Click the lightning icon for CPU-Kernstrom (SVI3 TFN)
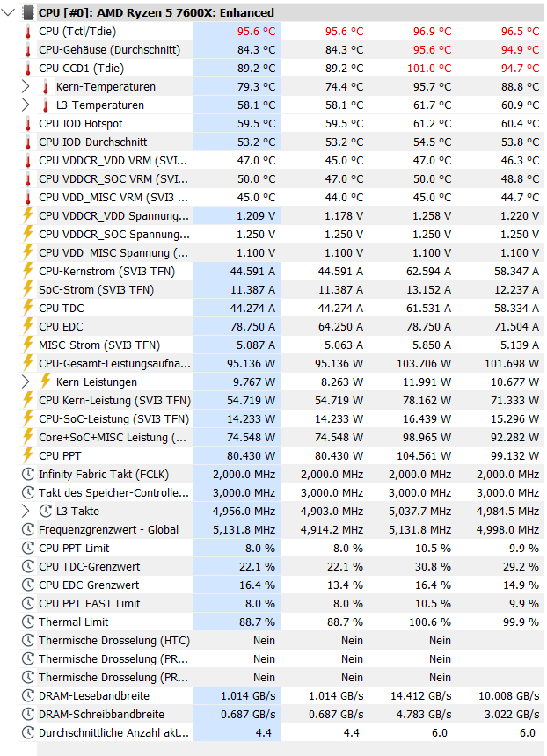Image resolution: width=547 pixels, height=756 pixels. [x=28, y=271]
